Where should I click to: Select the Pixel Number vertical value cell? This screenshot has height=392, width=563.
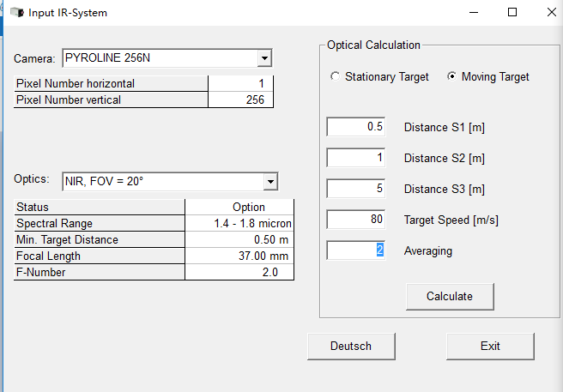coord(241,100)
